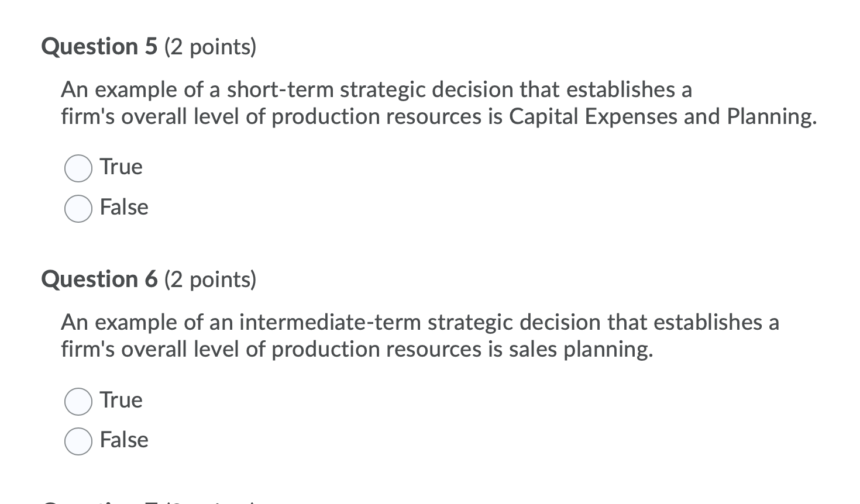The height and width of the screenshot is (504, 860).
Task: Click the False label below Question 6
Action: [x=123, y=440]
